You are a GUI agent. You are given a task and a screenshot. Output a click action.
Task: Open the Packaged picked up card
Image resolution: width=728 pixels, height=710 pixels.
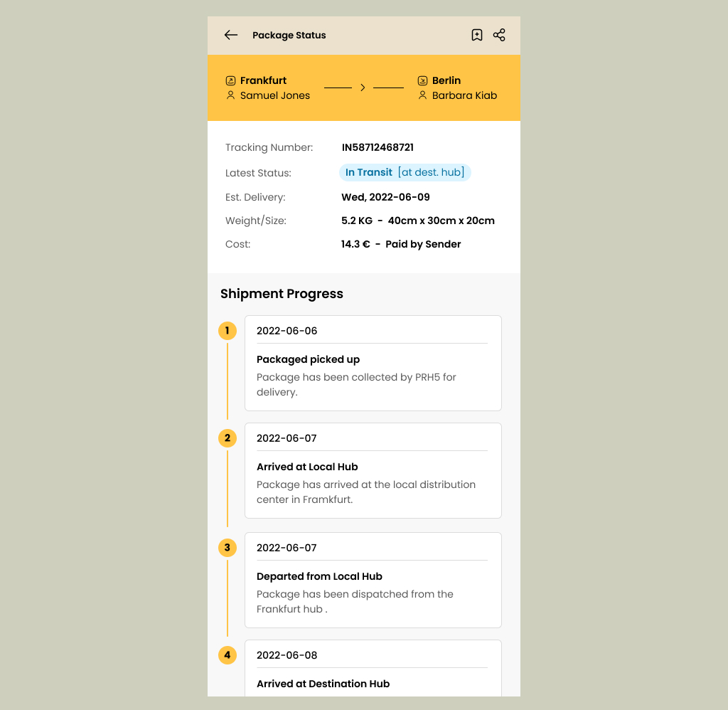pyautogui.click(x=373, y=364)
